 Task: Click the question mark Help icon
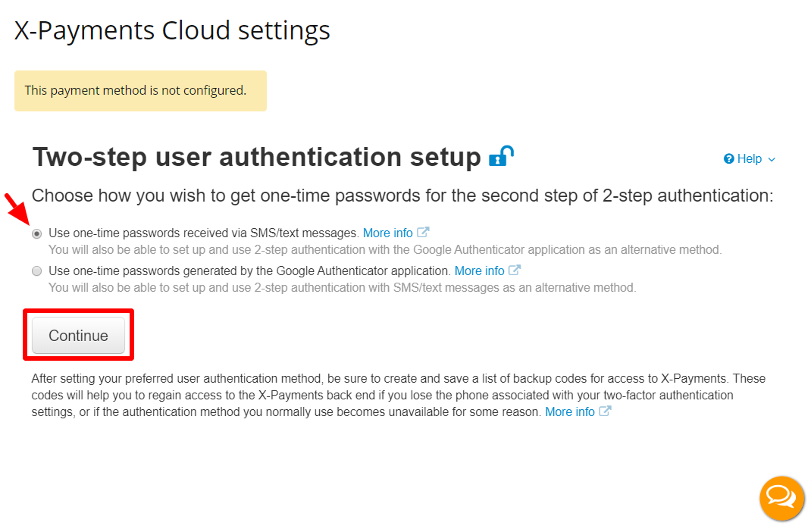[728, 158]
